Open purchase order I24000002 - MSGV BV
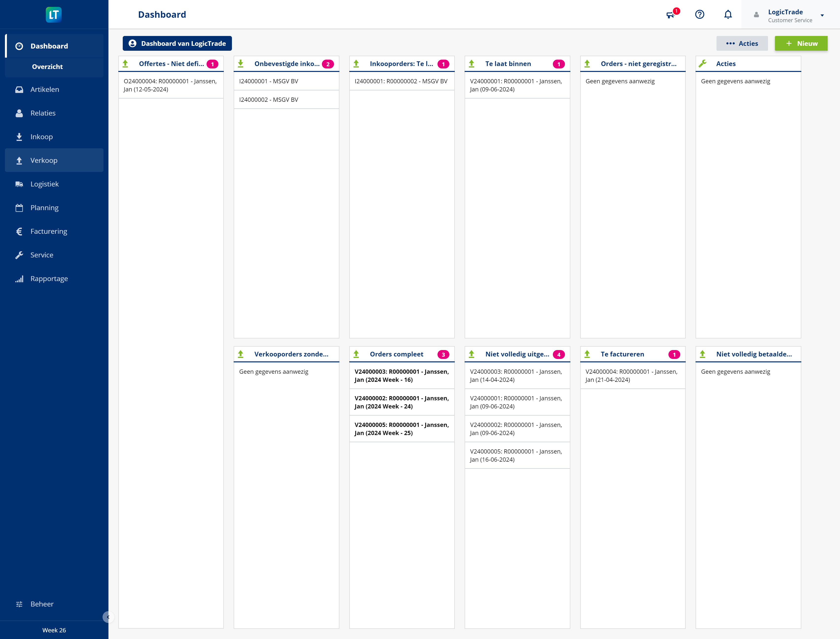This screenshot has width=840, height=639. (x=286, y=100)
